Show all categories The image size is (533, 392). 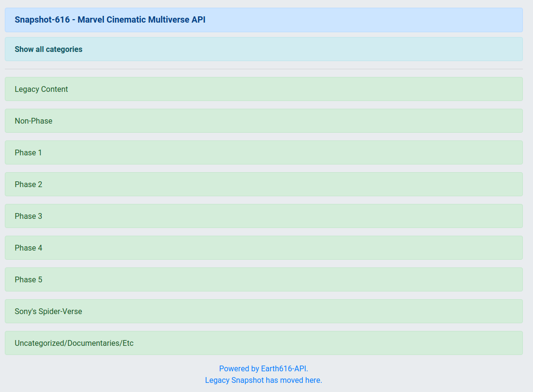pyautogui.click(x=264, y=49)
